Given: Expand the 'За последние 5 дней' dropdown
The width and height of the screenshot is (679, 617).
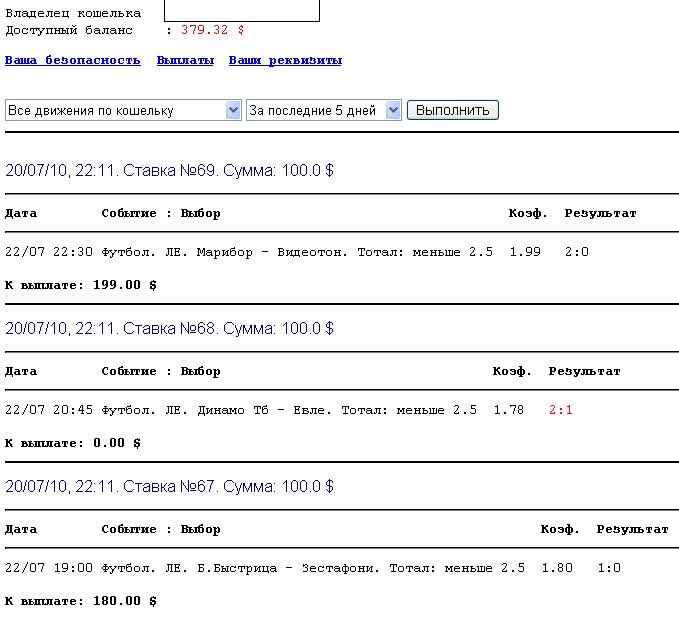Looking at the screenshot, I should point(323,110).
